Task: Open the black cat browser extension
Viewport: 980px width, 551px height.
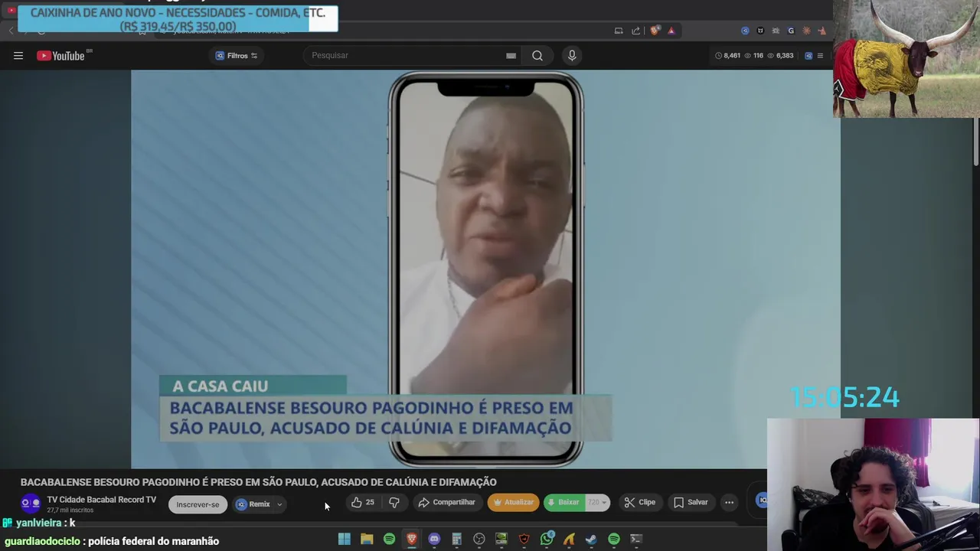Action: [760, 31]
